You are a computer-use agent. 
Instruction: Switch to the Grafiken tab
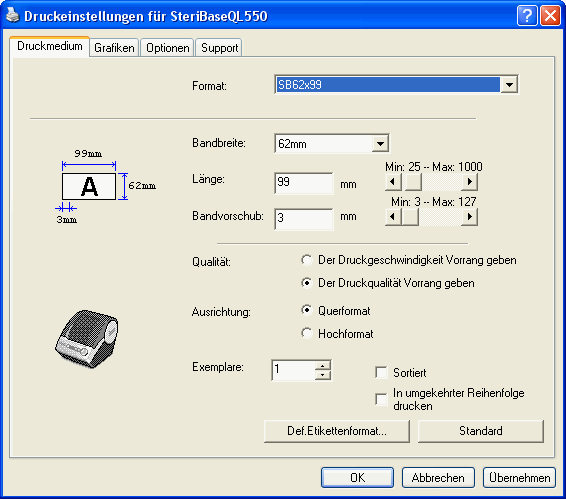[114, 48]
